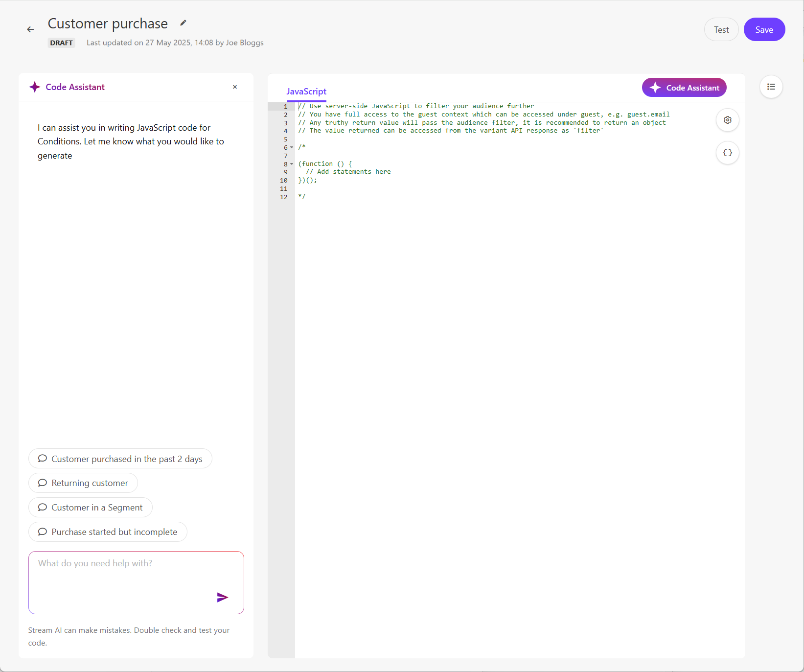Image resolution: width=804 pixels, height=672 pixels.
Task: Choose 'Purchase started but incomplete' suggestion
Action: [x=108, y=532]
